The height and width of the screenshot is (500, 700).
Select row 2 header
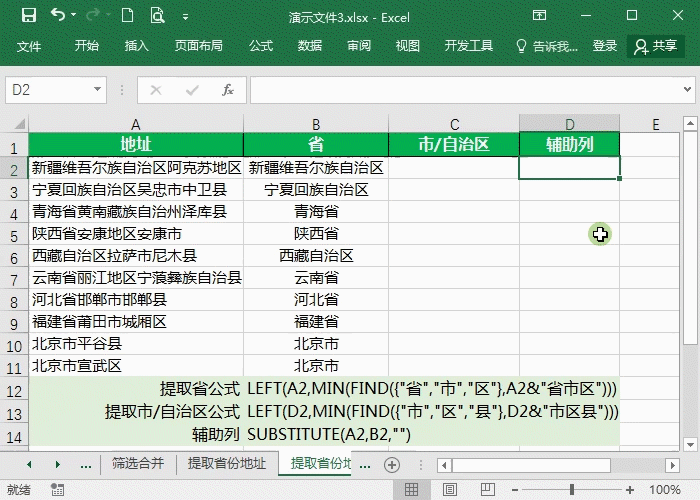coord(14,169)
